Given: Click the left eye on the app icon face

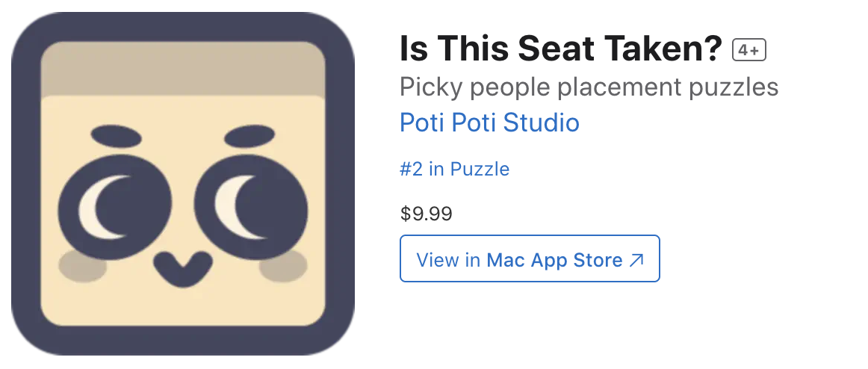Looking at the screenshot, I should pyautogui.click(x=114, y=204).
